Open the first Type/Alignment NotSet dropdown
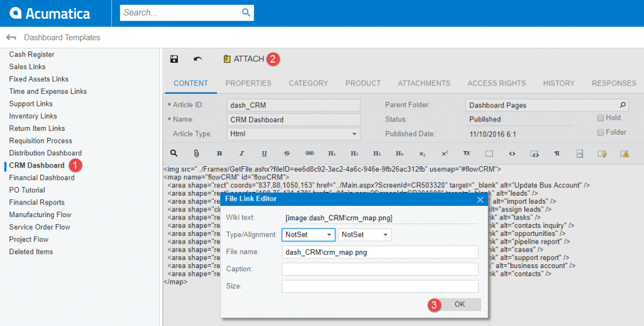 coord(308,235)
